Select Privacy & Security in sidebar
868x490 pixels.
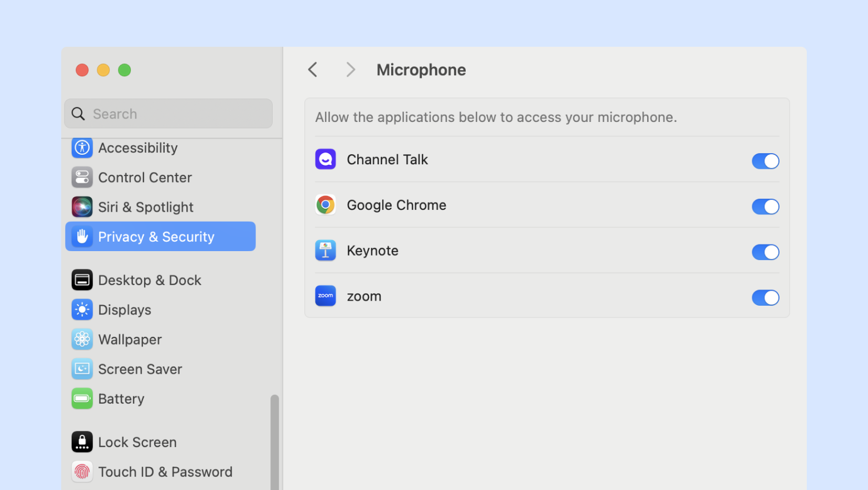(160, 237)
